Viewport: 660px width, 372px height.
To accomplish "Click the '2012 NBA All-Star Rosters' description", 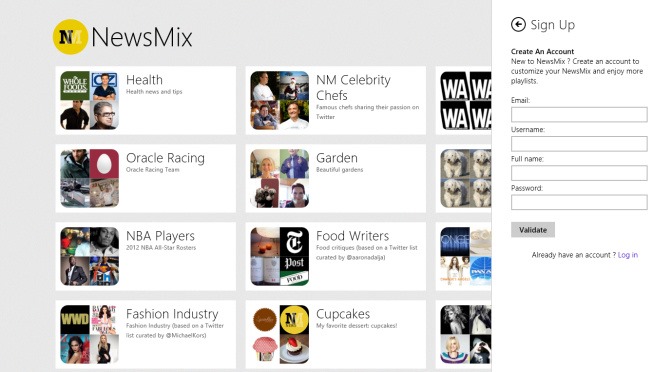I will point(161,248).
